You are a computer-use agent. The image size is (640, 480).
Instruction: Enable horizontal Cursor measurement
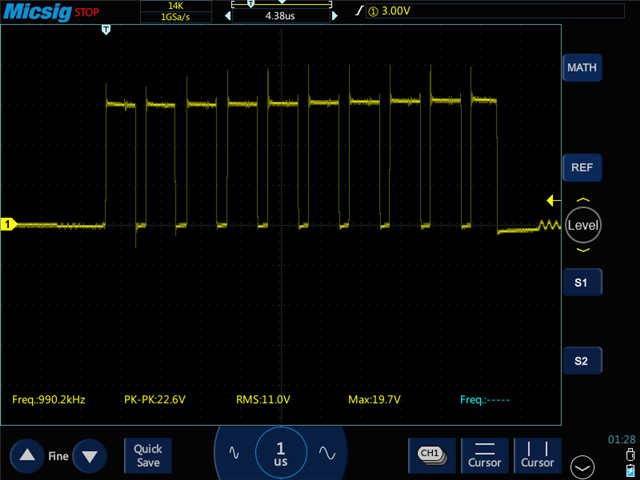pos(484,456)
